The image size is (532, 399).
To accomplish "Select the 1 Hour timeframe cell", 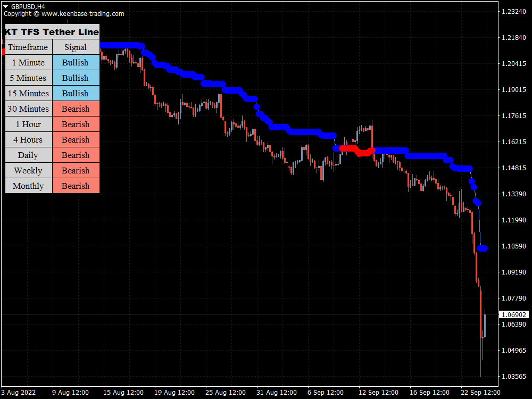I will click(29, 124).
